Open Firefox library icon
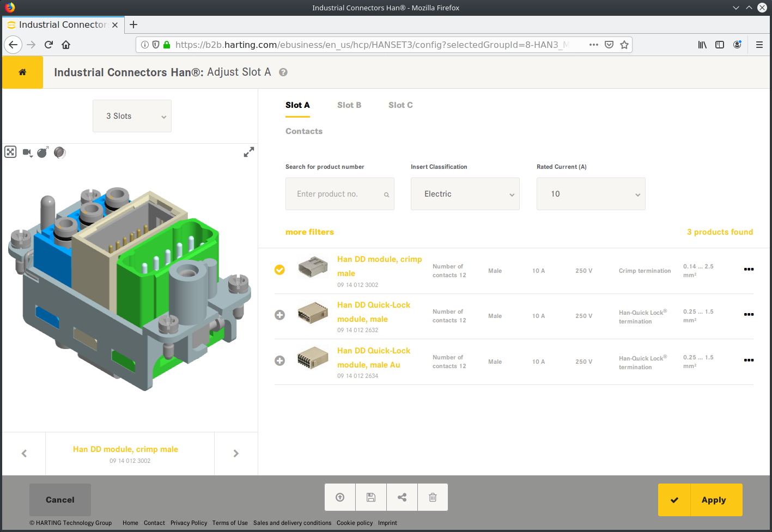This screenshot has height=532, width=772. click(x=702, y=45)
